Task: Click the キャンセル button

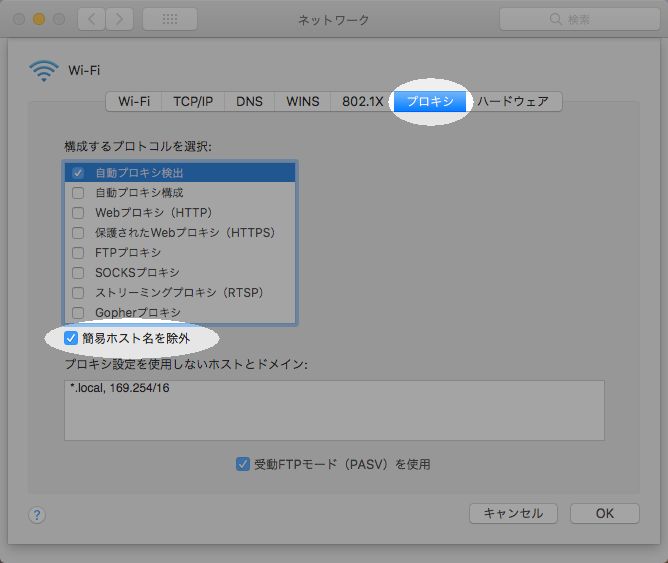Action: 513,513
